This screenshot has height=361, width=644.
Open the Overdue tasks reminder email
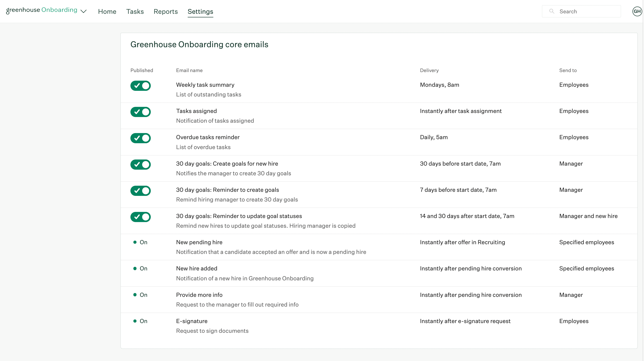click(208, 137)
